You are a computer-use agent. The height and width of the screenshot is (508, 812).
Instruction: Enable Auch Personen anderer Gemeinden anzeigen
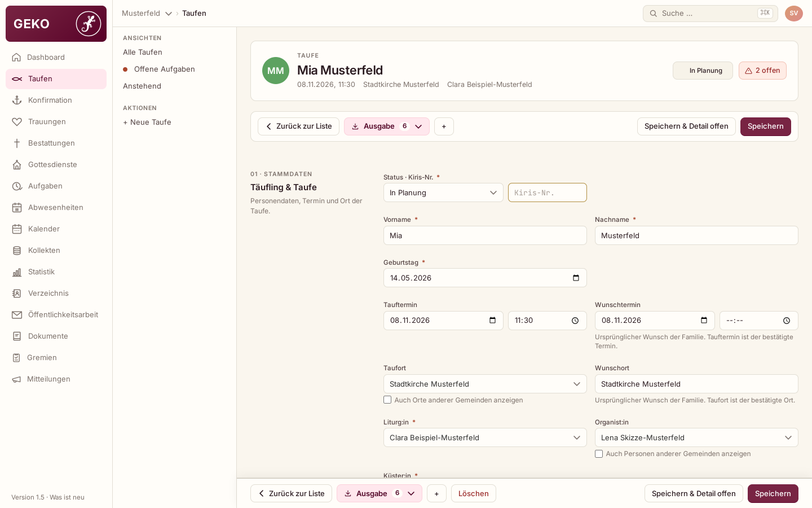coord(599,454)
